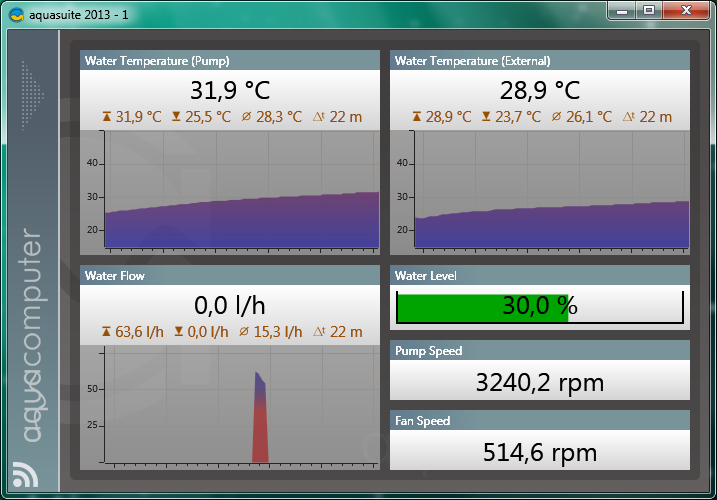
Task: Click water flow time span icon
Action: pyautogui.click(x=319, y=332)
